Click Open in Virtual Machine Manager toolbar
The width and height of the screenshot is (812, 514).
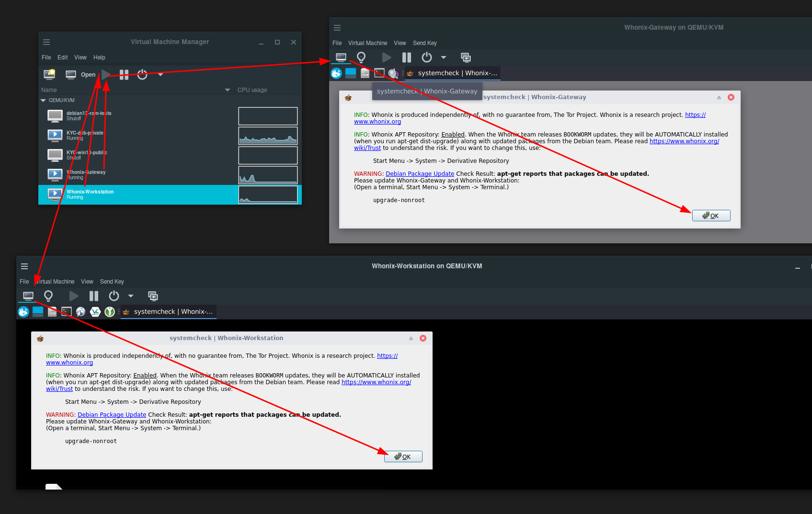coord(80,74)
